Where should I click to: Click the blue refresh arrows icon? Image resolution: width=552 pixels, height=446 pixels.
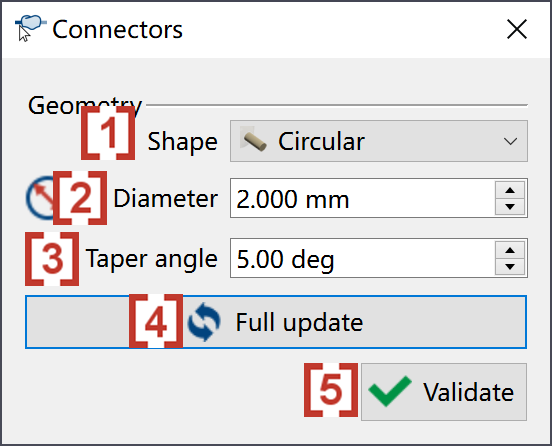click(x=204, y=322)
